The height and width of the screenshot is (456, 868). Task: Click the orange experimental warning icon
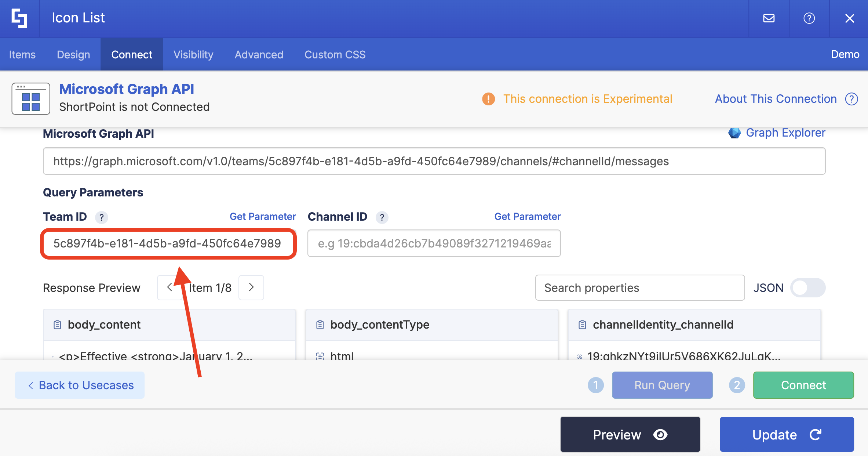click(x=488, y=99)
